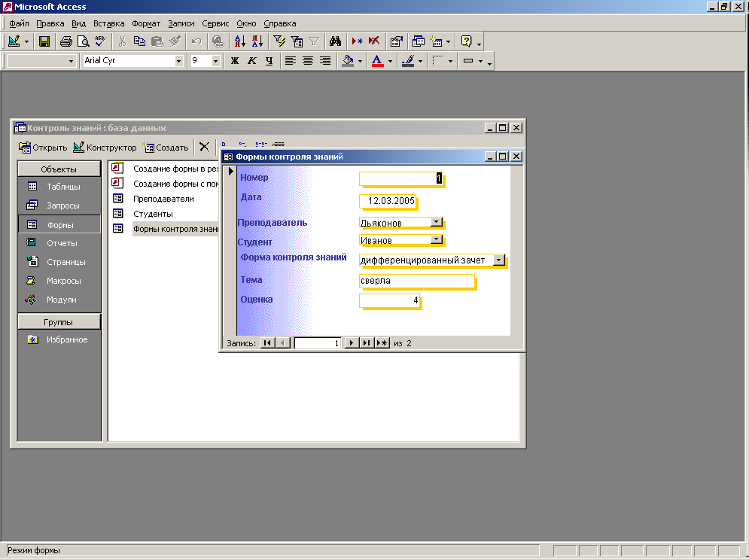
Task: Click the Print icon
Action: click(x=66, y=41)
